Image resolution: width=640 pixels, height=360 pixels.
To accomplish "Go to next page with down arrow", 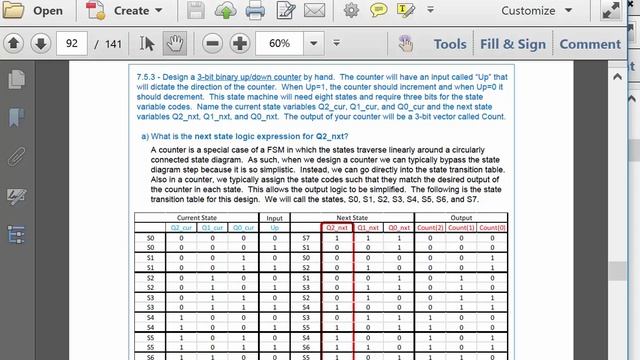I will (x=40, y=43).
